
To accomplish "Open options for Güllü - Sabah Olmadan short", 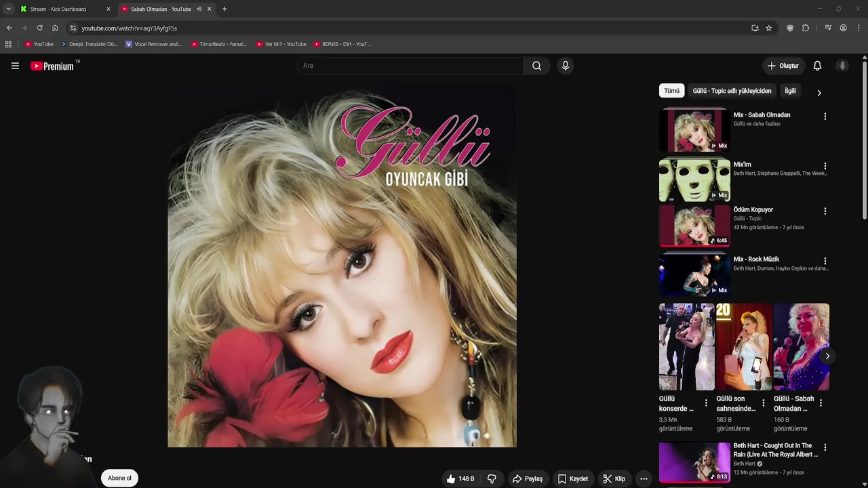I will (x=821, y=403).
